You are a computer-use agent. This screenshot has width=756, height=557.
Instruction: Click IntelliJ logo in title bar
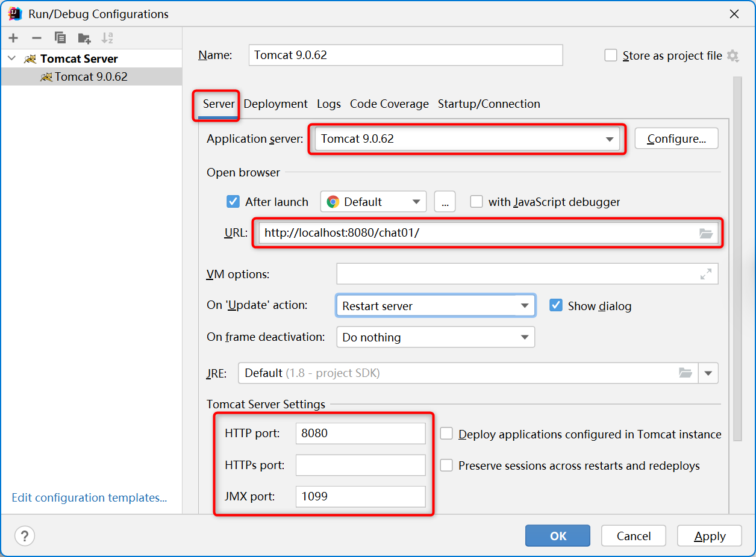pyautogui.click(x=16, y=13)
